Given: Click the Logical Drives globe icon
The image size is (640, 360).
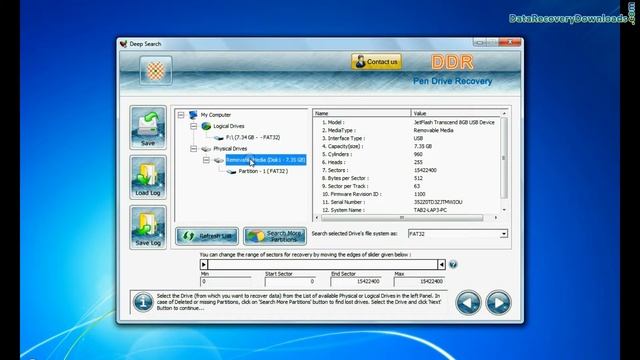Looking at the screenshot, I should [206, 126].
